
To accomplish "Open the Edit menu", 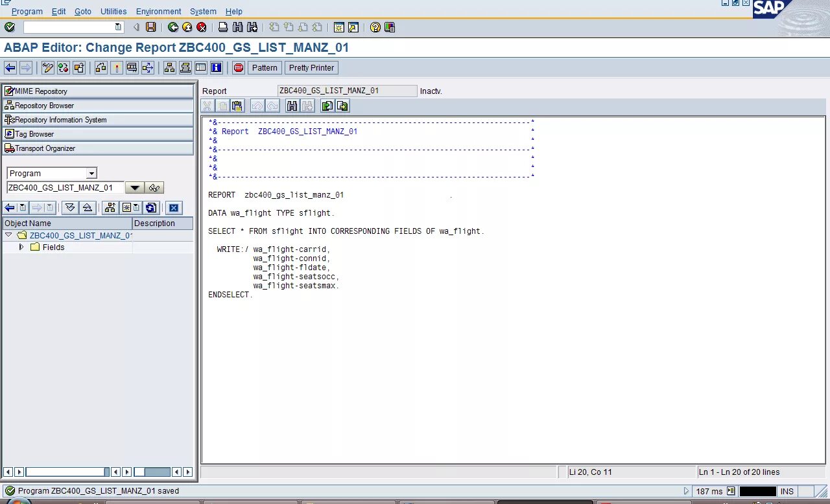I will coord(58,12).
